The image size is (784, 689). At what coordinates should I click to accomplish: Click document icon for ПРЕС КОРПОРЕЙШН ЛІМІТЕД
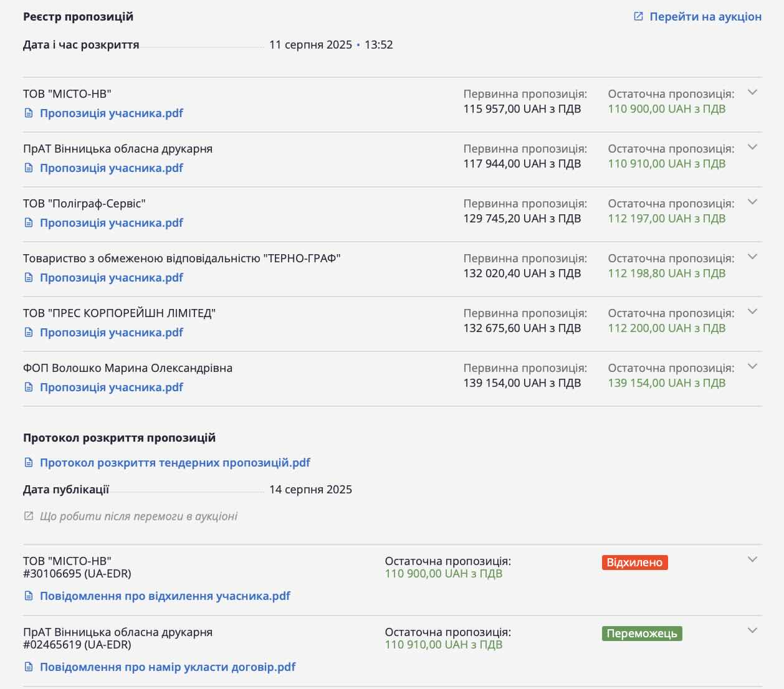tap(28, 333)
